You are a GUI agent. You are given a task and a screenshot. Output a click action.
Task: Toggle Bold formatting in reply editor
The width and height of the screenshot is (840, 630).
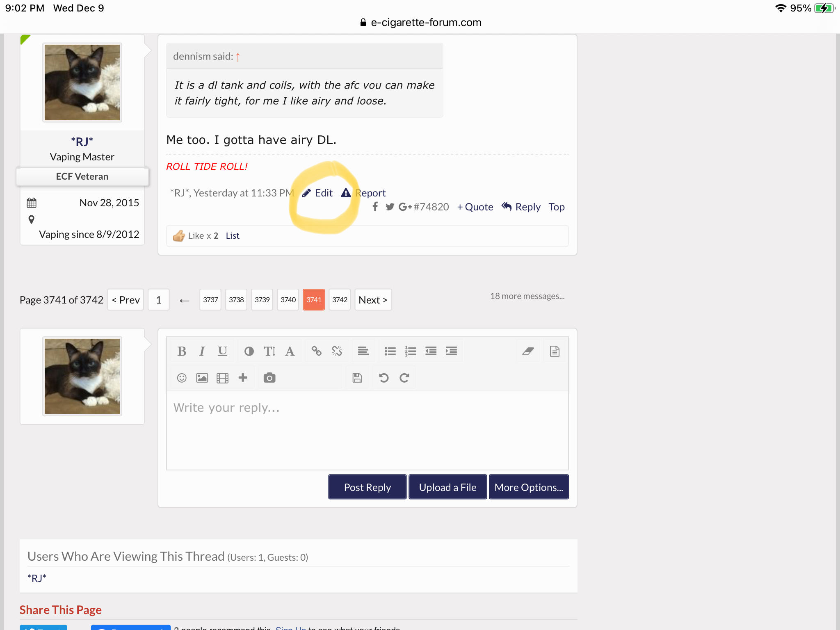coord(182,351)
